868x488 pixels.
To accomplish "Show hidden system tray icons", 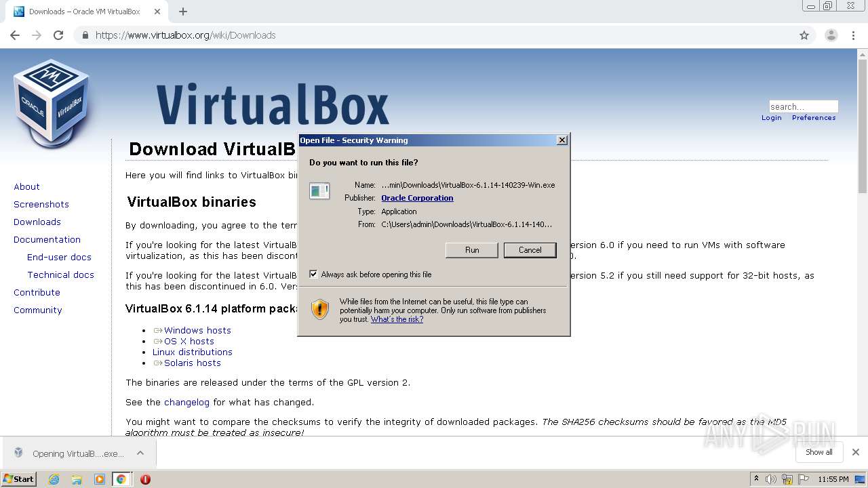I will pos(756,479).
